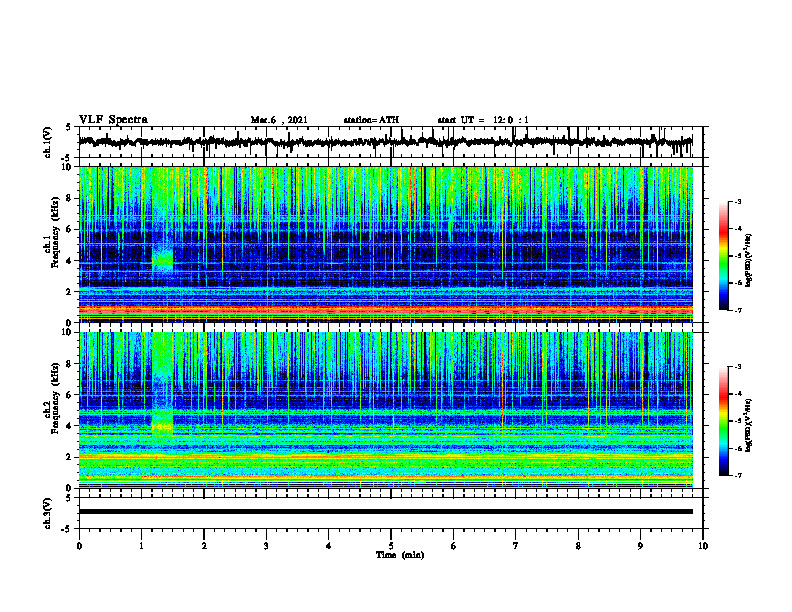Click the time axis tick label "1"
Viewport: 792px width, 612px height.
[x=141, y=546]
